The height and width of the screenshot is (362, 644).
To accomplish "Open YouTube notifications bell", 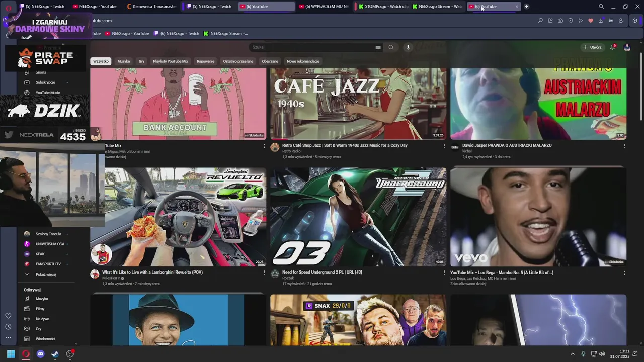I will [x=612, y=47].
